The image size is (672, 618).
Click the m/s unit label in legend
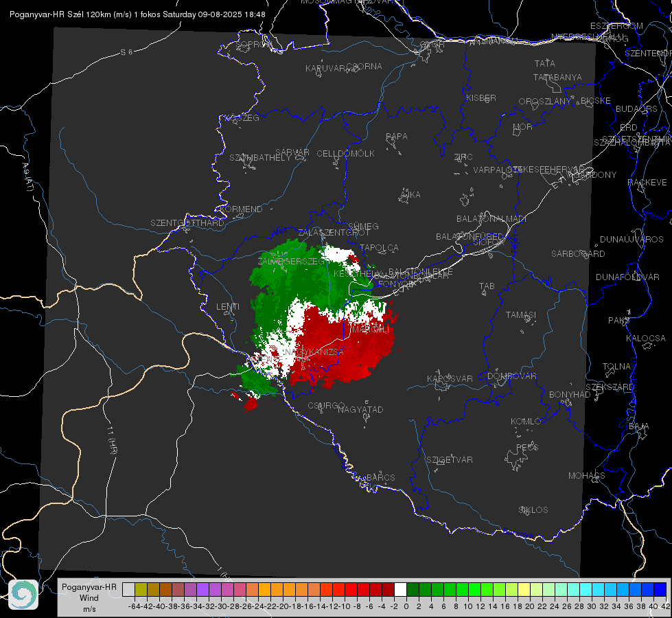pyautogui.click(x=89, y=609)
